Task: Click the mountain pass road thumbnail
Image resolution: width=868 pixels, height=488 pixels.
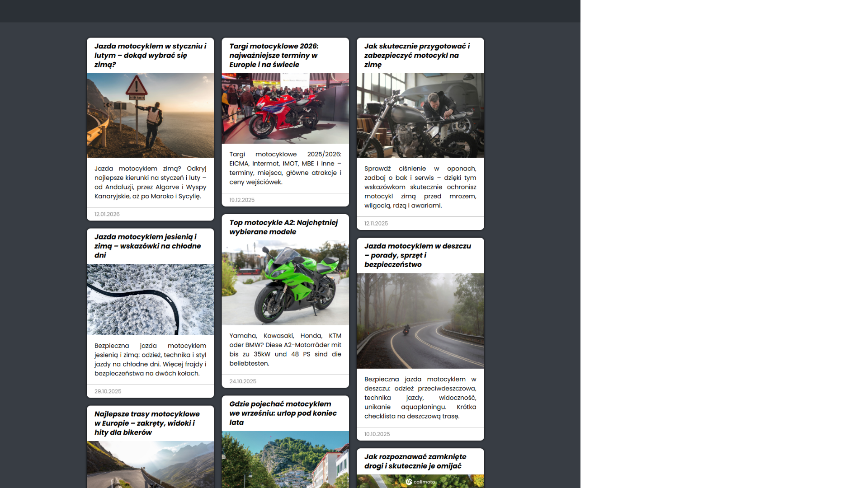Action: pyautogui.click(x=150, y=465)
